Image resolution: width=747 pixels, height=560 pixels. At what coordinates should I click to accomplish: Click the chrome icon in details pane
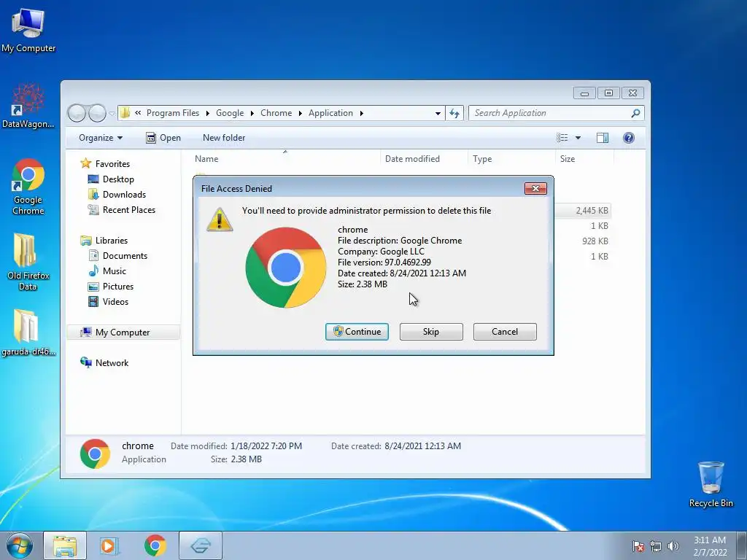tap(95, 454)
